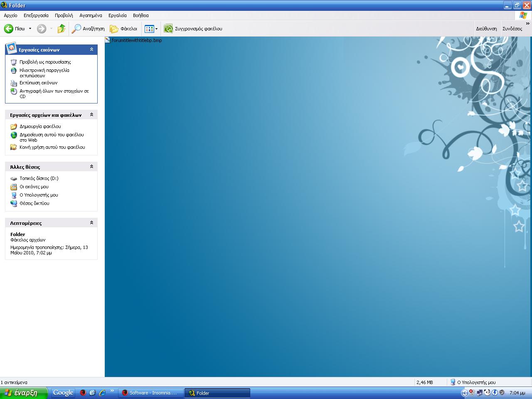Click Δημοσίευση αυτού του φακέλου στο Web
This screenshot has height=399, width=532.
click(52, 137)
